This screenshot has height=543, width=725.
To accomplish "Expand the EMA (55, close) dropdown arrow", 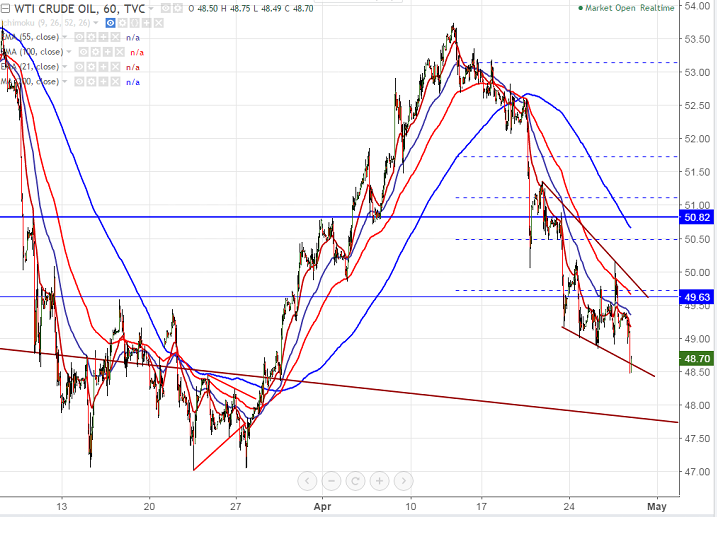I will [x=65, y=37].
